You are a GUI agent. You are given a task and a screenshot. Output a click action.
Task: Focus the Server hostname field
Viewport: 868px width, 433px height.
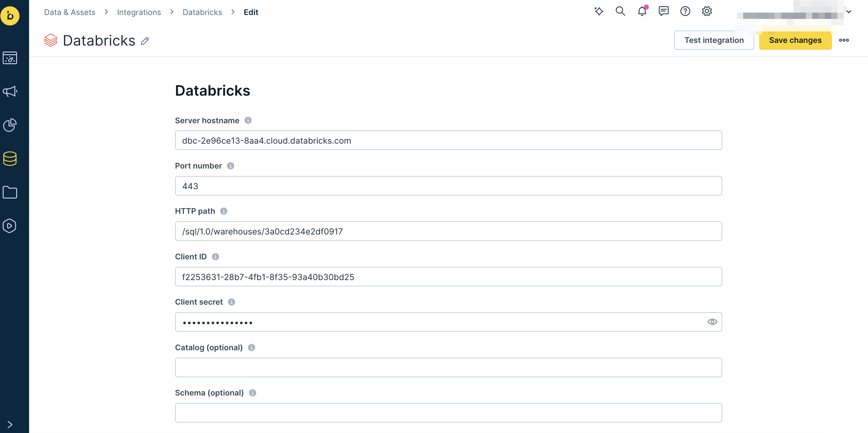pos(448,140)
